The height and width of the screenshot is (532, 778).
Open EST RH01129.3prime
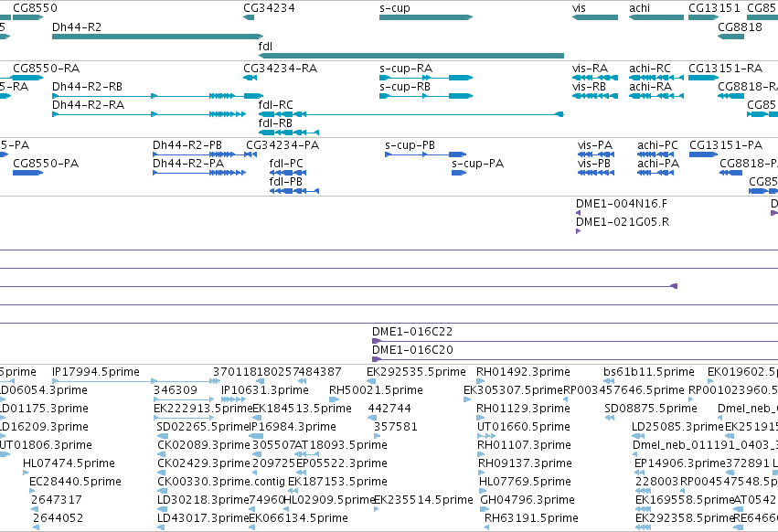524,409
